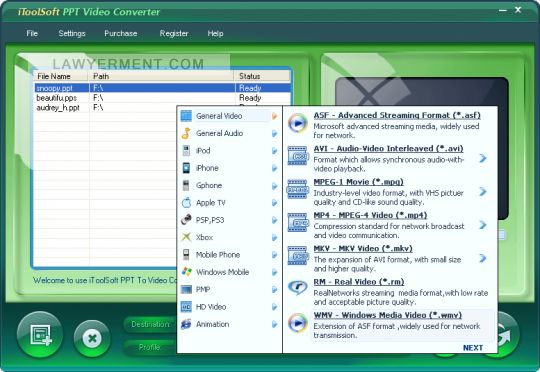540x372 pixels.
Task: Select the audrey_h.ppt file row
Action: tap(105, 108)
